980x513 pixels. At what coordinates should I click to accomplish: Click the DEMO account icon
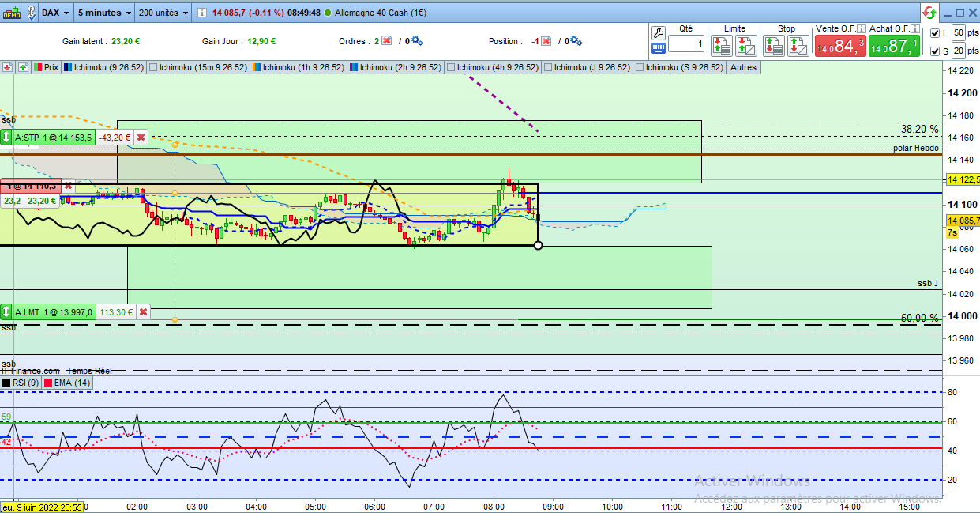(11, 13)
